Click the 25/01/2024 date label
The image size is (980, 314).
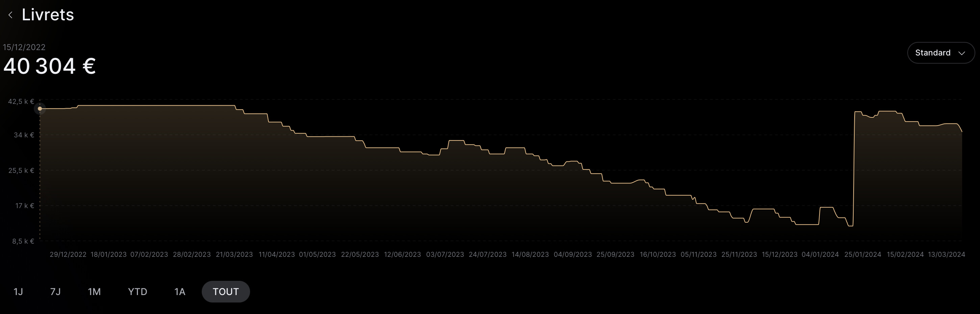click(863, 254)
